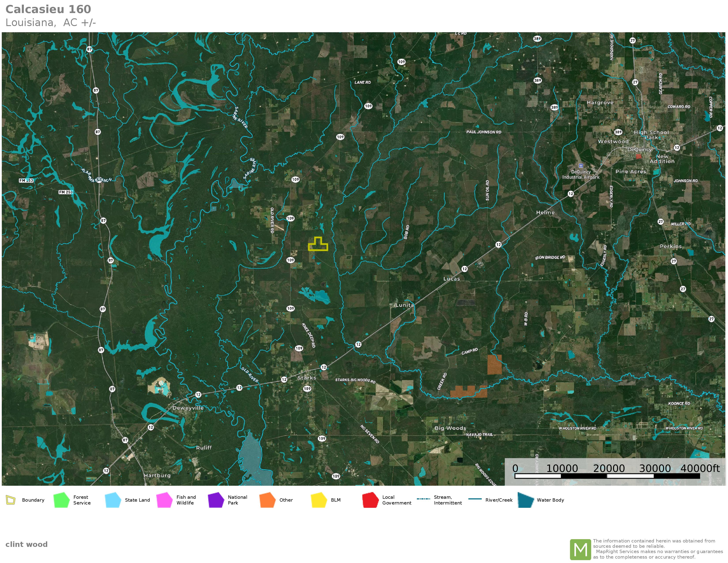Screen dimensions: 728x563
Task: Click the DeQuincy Industrial Airpark icon
Action: [581, 166]
